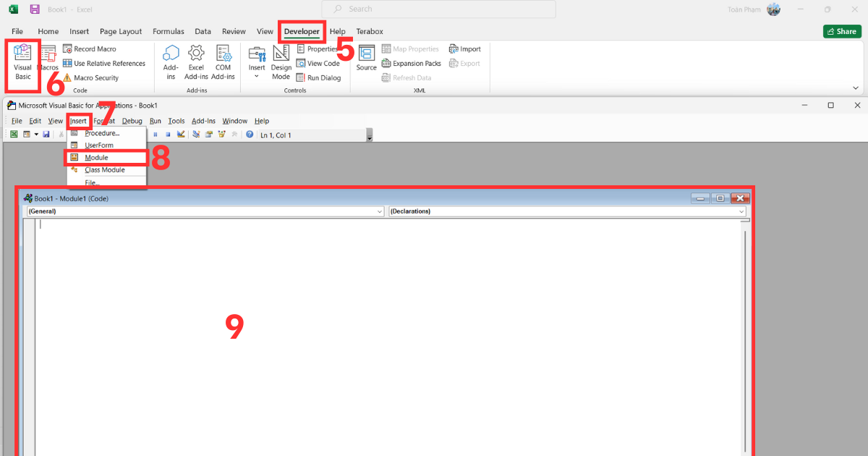Image resolution: width=868 pixels, height=456 pixels.
Task: Toggle COM Add-ins pane
Action: tap(223, 62)
